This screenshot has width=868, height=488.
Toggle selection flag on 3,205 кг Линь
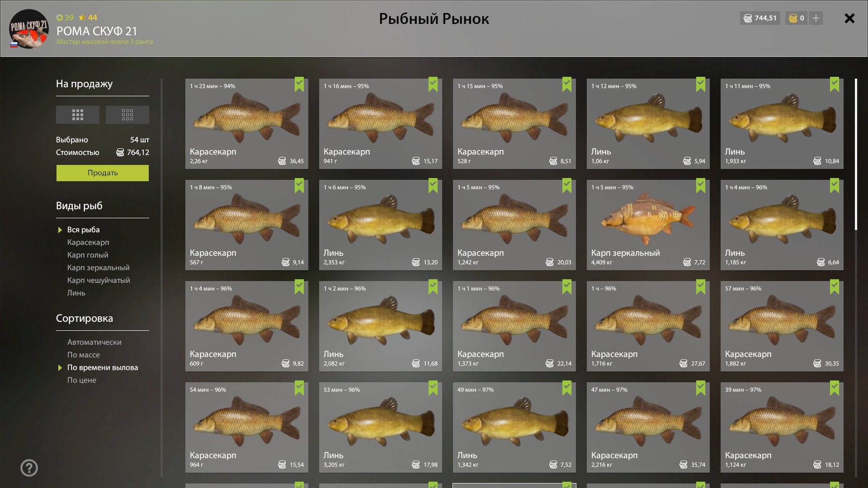point(433,388)
